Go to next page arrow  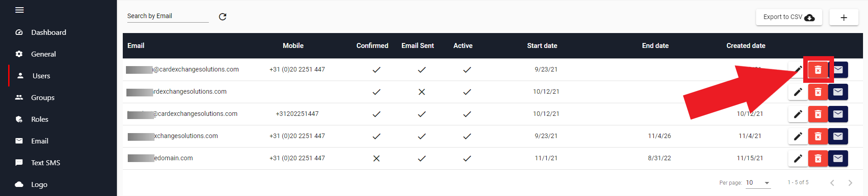click(850, 183)
